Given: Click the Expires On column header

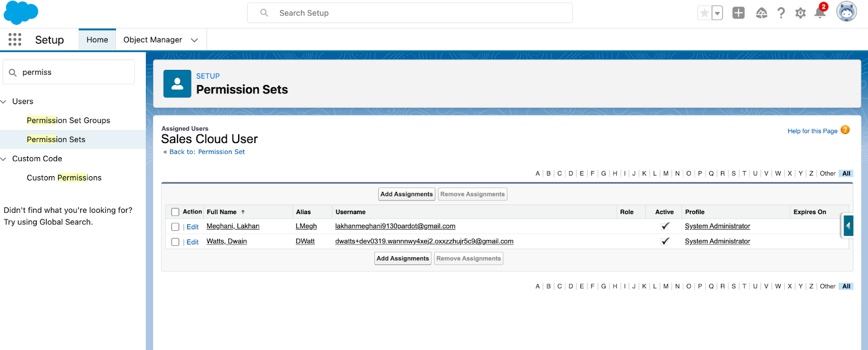Looking at the screenshot, I should [810, 212].
